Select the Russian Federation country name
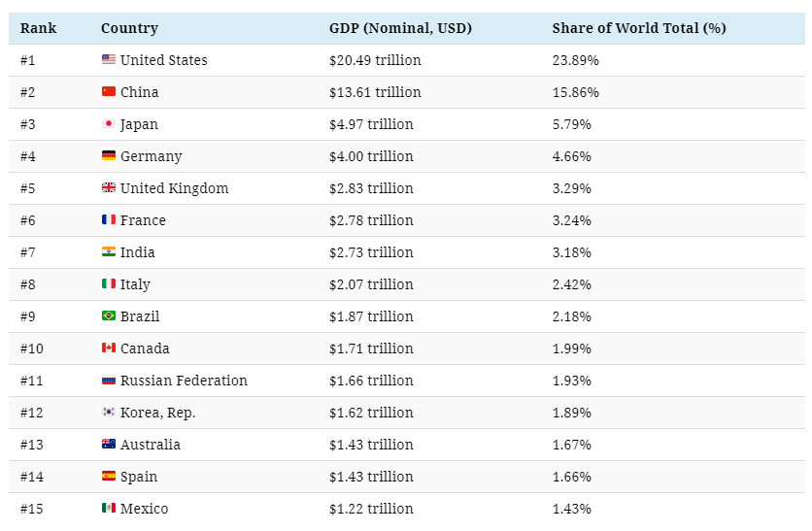The width and height of the screenshot is (812, 531). (x=184, y=381)
